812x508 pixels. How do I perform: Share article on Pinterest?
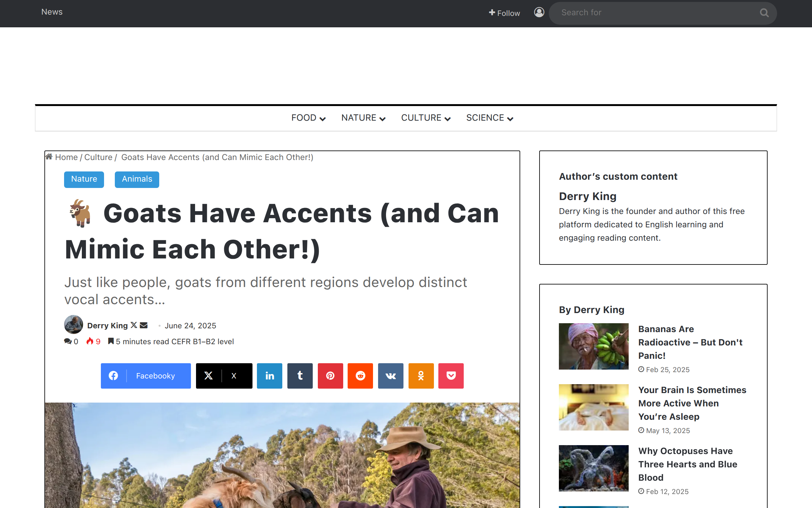pyautogui.click(x=330, y=376)
